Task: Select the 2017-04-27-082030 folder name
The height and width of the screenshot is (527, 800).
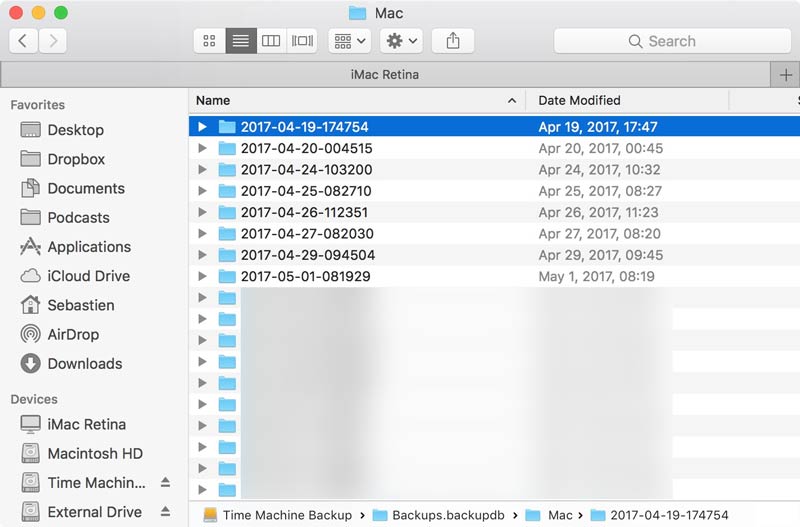Action: (x=307, y=234)
